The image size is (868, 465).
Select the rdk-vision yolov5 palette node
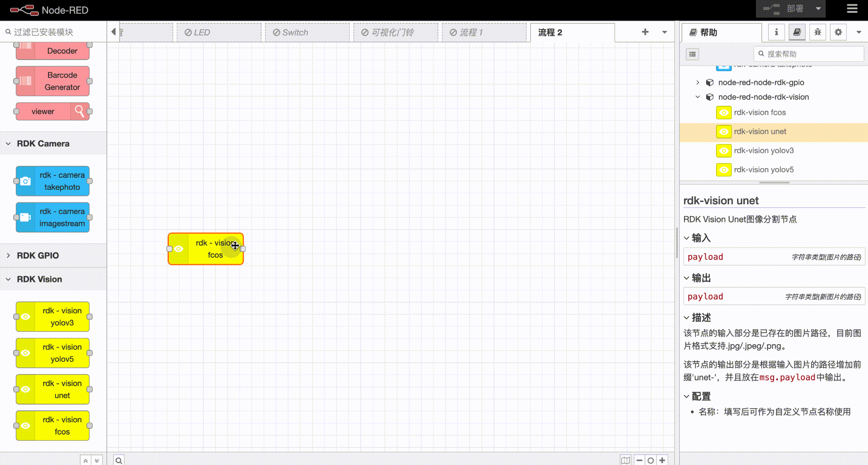pos(52,353)
